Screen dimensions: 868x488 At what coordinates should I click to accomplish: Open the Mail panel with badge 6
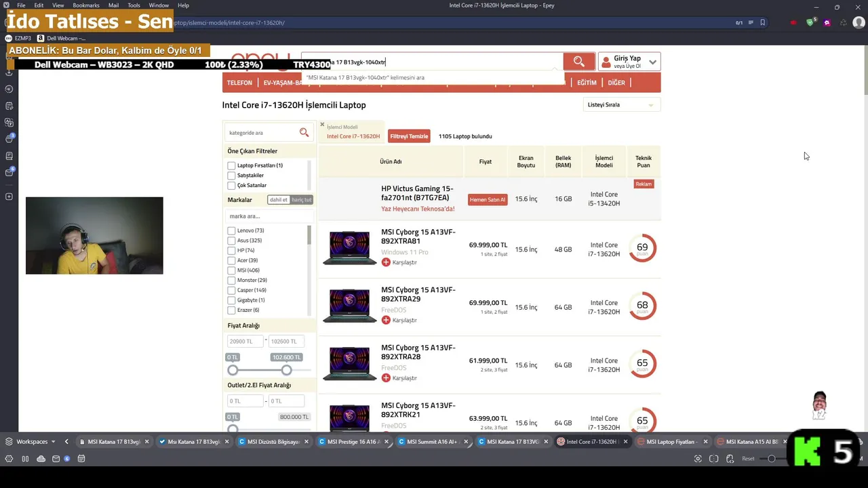coord(9,172)
